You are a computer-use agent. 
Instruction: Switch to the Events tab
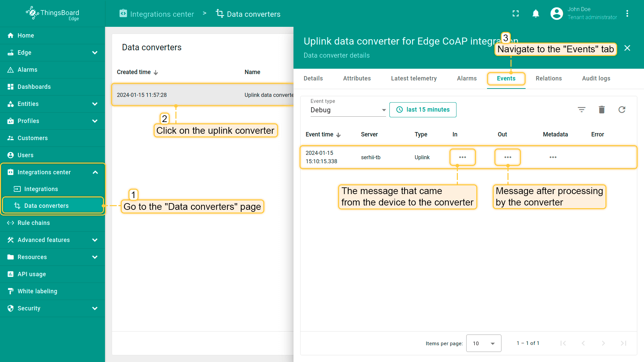tap(506, 78)
